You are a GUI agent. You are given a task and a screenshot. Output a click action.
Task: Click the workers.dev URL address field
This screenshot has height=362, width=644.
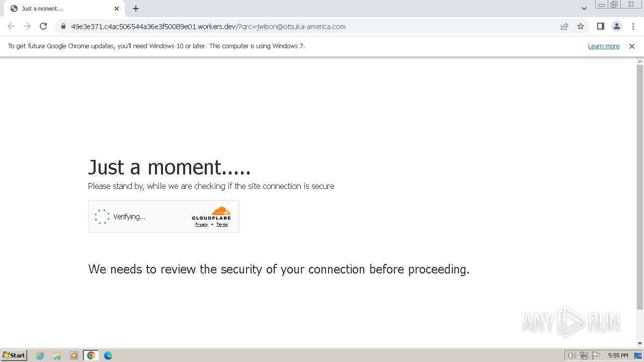(x=312, y=27)
